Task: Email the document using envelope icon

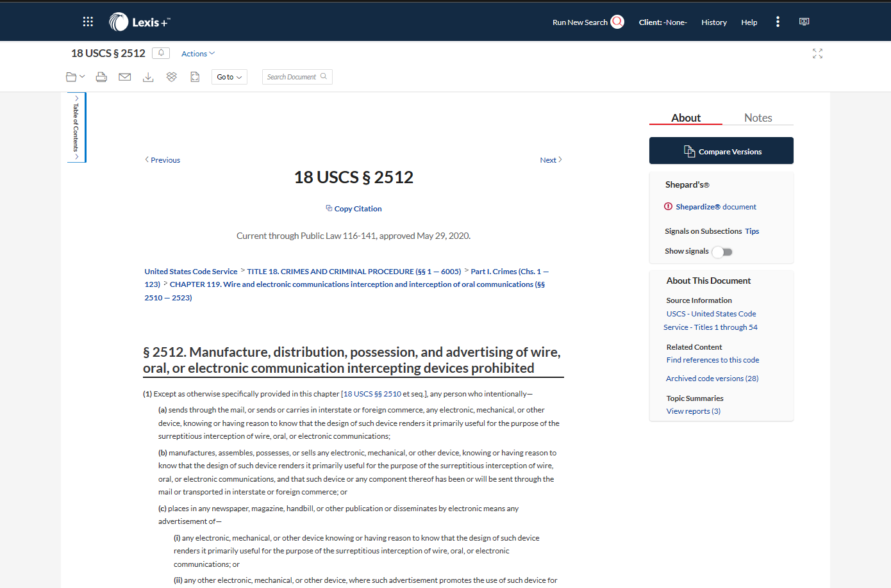Action: point(125,77)
